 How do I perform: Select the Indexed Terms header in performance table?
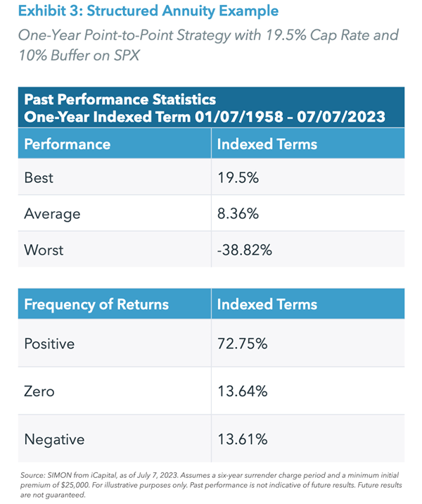[x=267, y=144]
